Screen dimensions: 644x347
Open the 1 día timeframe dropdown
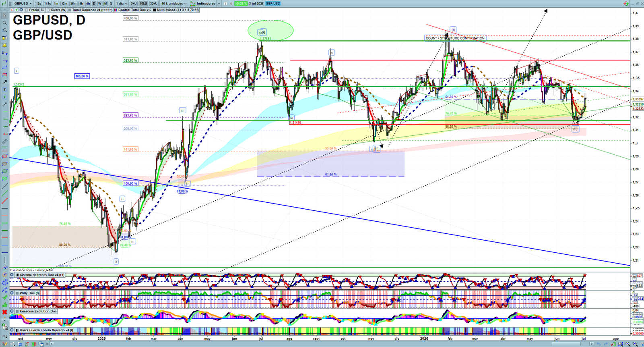coord(121,3)
